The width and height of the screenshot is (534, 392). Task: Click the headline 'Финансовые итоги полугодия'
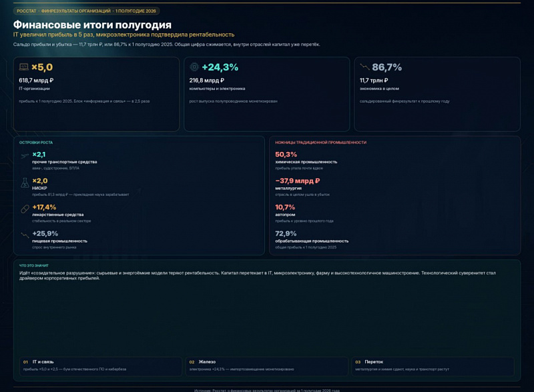tap(92, 25)
